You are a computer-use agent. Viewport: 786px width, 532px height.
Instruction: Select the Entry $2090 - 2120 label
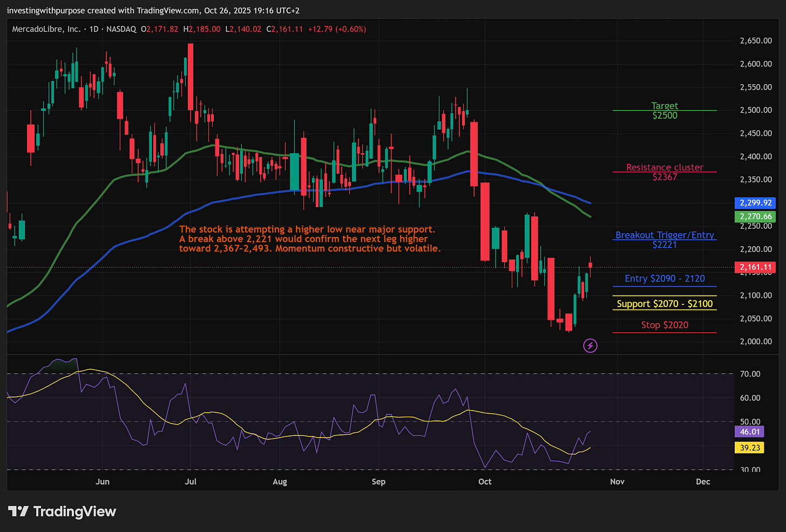[x=665, y=278]
